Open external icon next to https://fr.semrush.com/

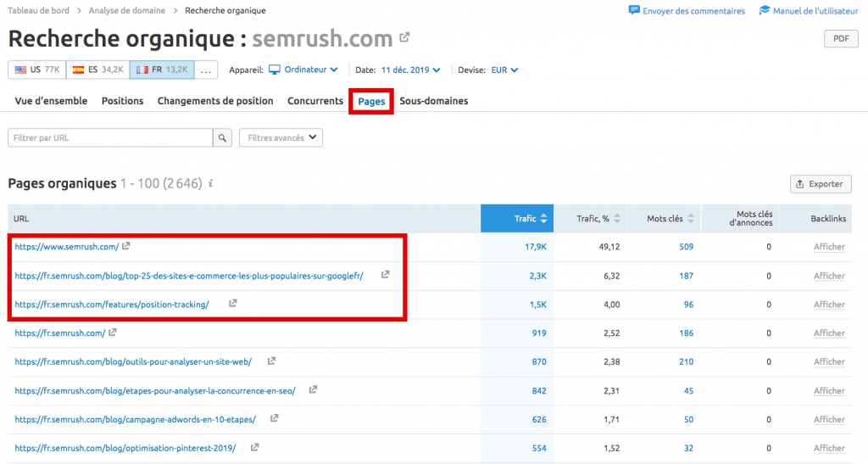(113, 333)
